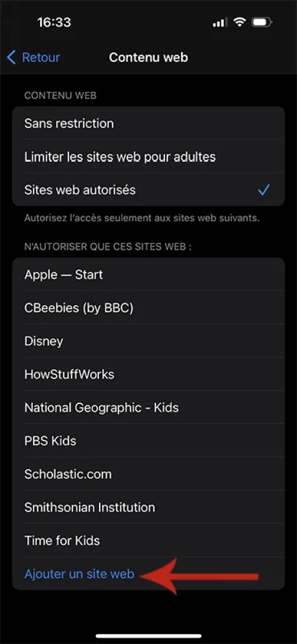Screen dimensions: 297x644
Task: Tap the Wi-Fi status icon
Action: (239, 22)
